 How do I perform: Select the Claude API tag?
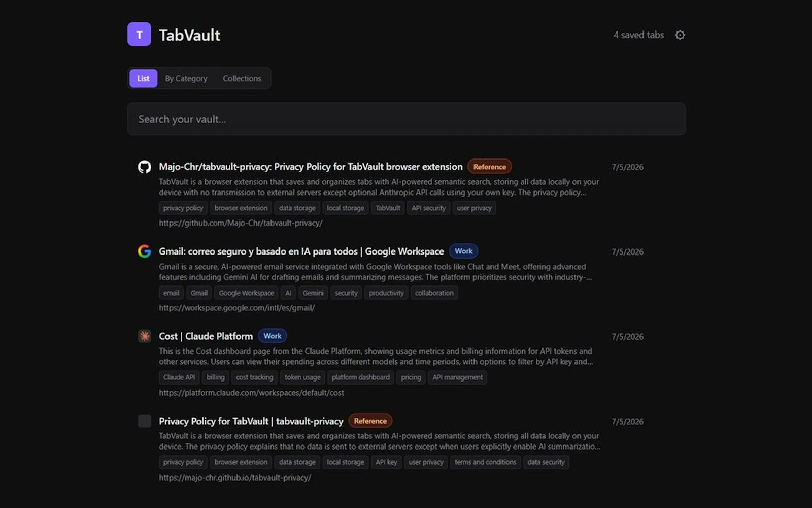click(x=179, y=377)
